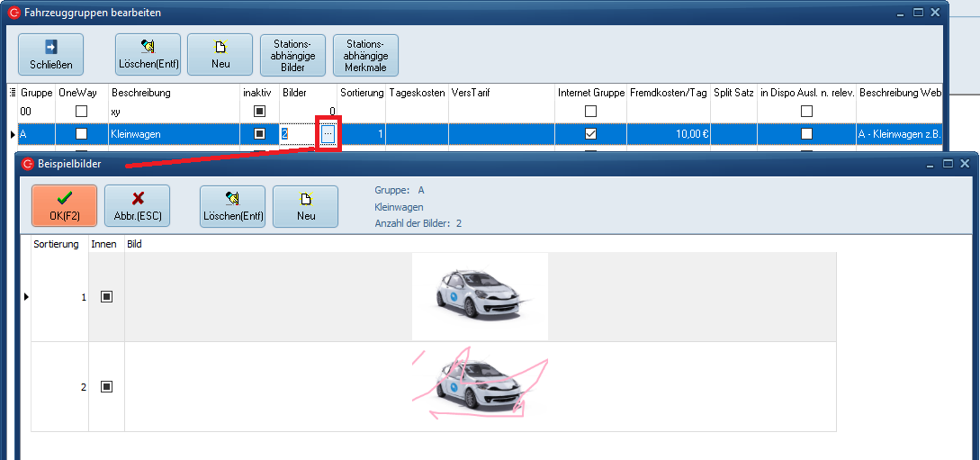
Task: Click Neu in Beispielbilder dialog
Action: (305, 206)
